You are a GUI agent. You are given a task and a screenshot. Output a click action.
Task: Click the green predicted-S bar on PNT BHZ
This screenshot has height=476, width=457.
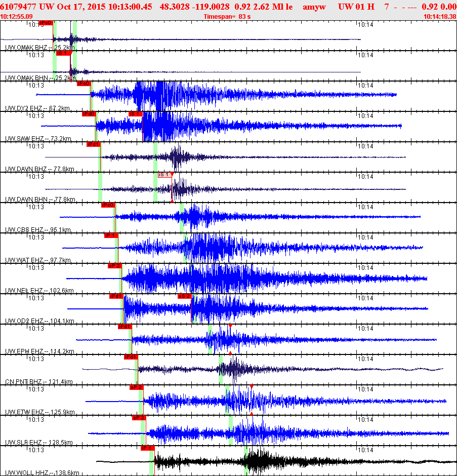221,370
